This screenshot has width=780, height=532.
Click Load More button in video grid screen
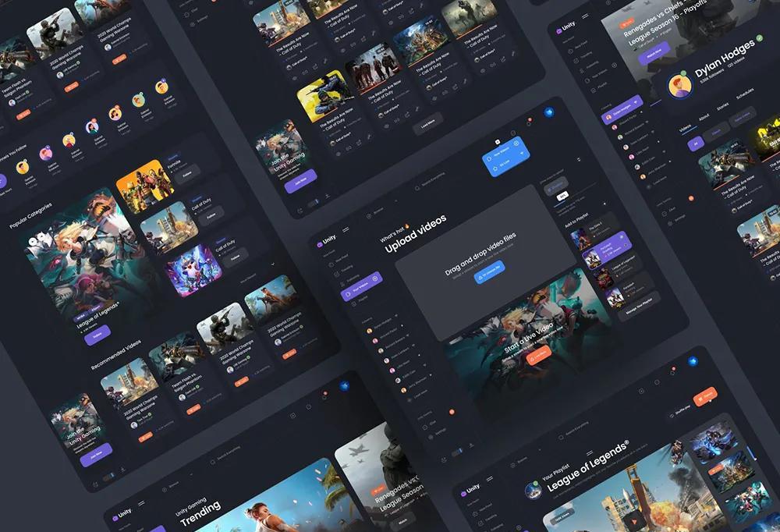pyautogui.click(x=427, y=123)
